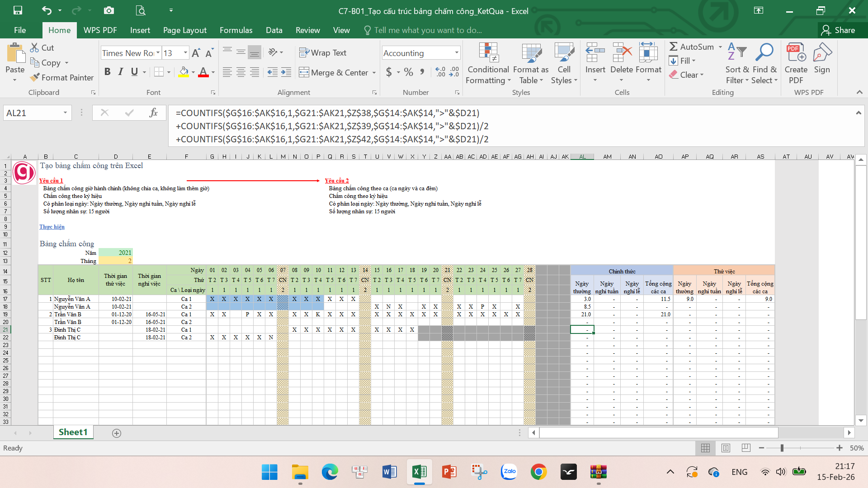Open the Formulas ribbon tab
The image size is (868, 488).
(236, 30)
